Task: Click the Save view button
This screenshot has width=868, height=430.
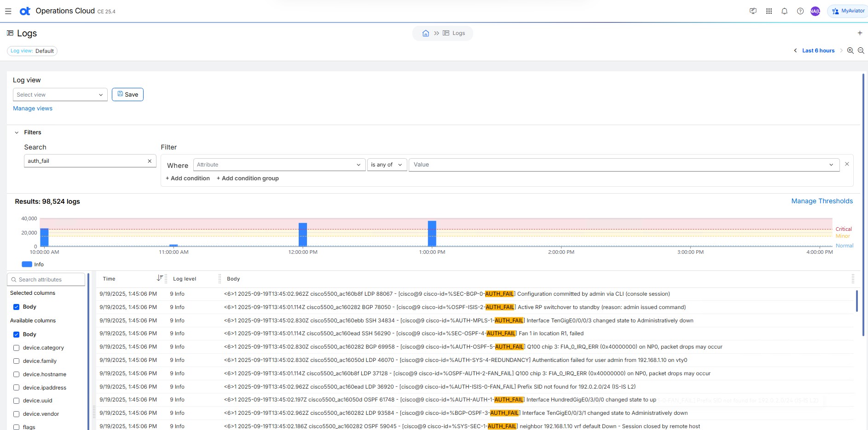Action: 127,94
